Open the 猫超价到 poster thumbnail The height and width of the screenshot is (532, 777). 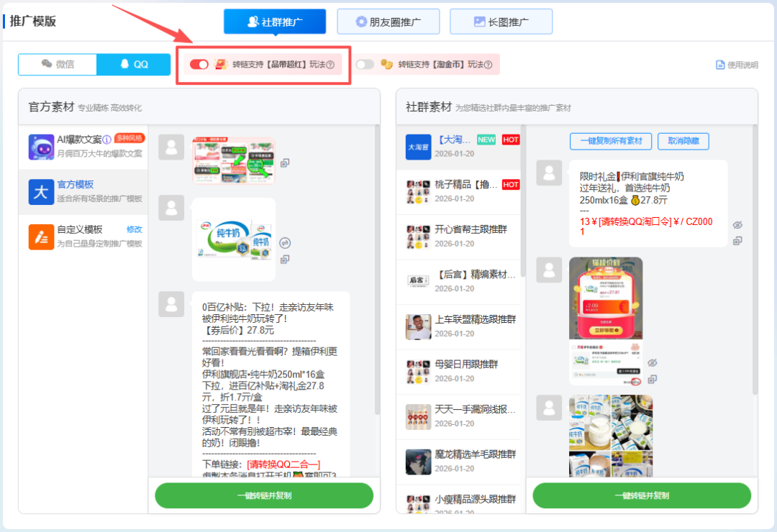click(606, 321)
